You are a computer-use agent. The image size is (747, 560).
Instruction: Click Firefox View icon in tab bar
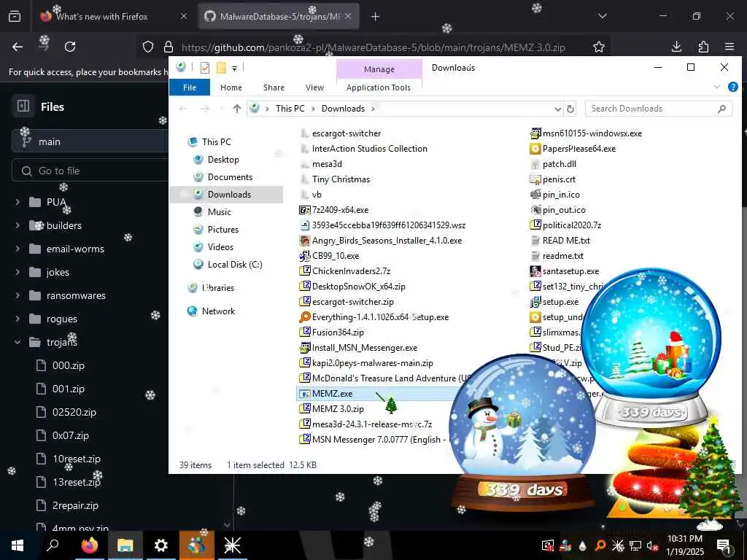pos(15,16)
